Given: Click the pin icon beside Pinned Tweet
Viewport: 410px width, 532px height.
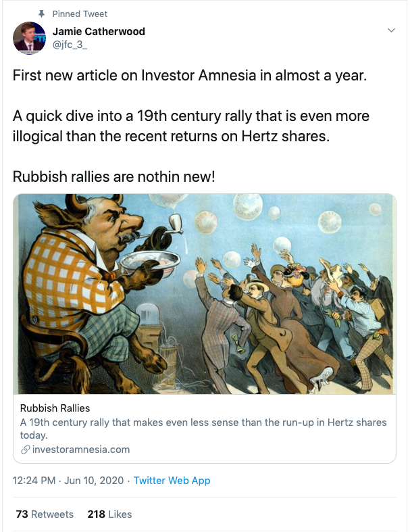Looking at the screenshot, I should 42,14.
